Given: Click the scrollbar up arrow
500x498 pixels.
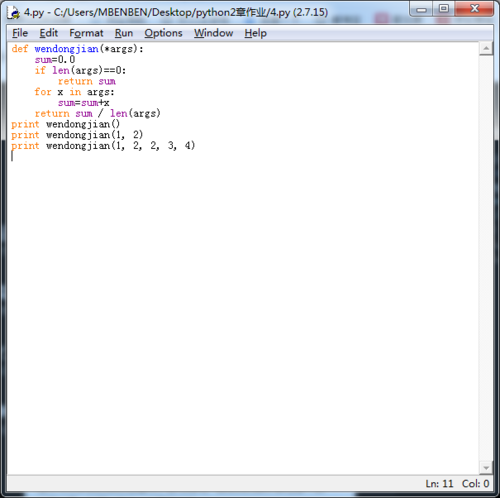Looking at the screenshot, I should [x=486, y=49].
